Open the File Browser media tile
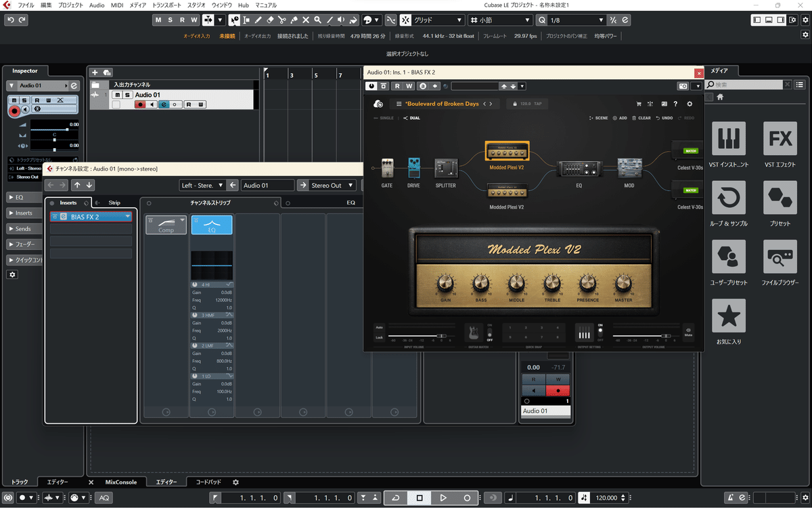 [780, 257]
